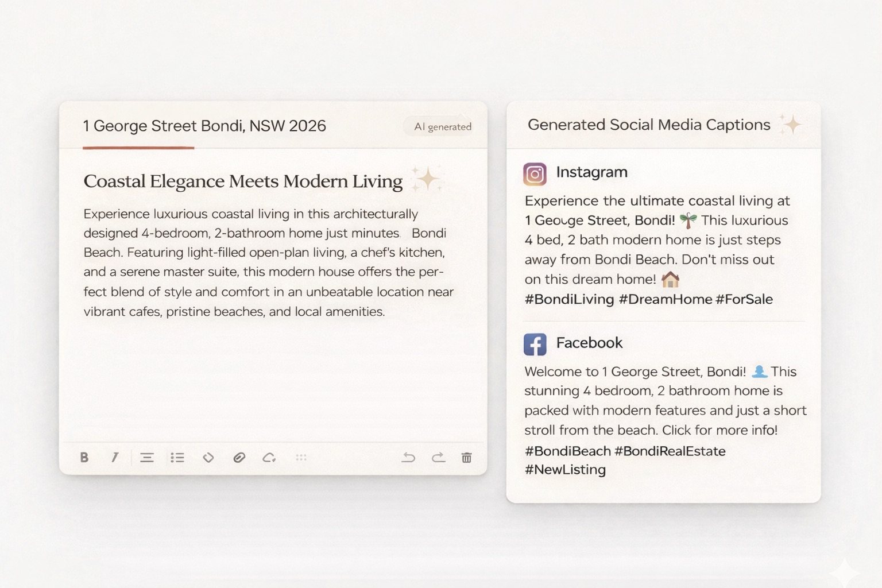Click the paperclip attachment icon
This screenshot has height=588, width=882.
pos(239,458)
